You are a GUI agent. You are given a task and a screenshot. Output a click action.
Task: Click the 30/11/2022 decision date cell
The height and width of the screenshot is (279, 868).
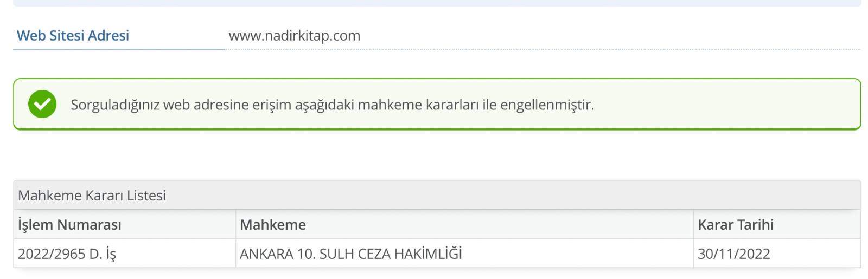tap(733, 254)
